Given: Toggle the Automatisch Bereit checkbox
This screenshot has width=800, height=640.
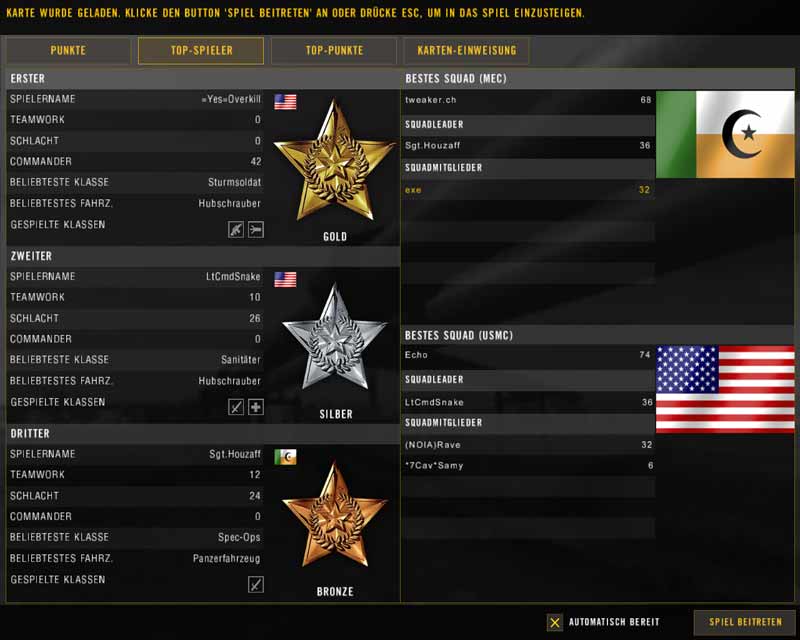Looking at the screenshot, I should [x=555, y=622].
